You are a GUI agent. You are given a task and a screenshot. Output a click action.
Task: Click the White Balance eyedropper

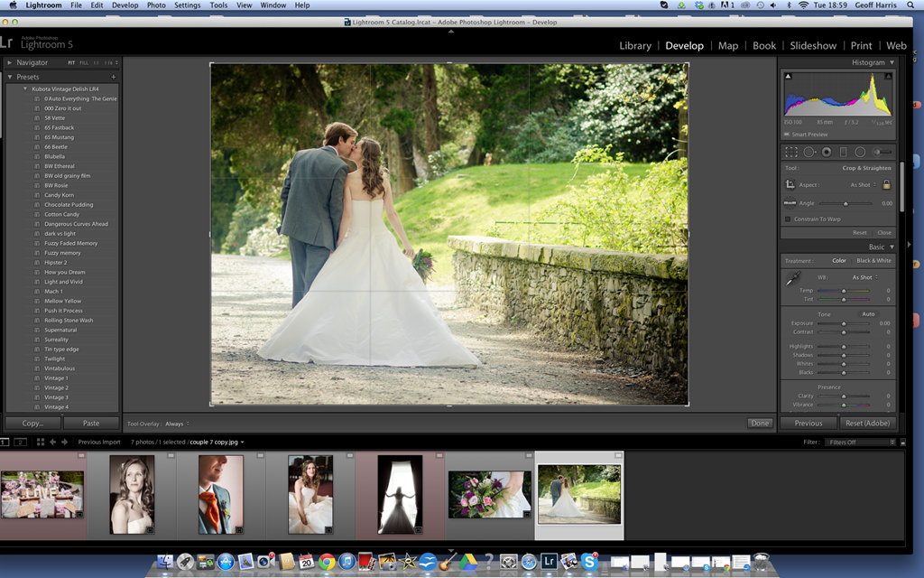pyautogui.click(x=792, y=280)
